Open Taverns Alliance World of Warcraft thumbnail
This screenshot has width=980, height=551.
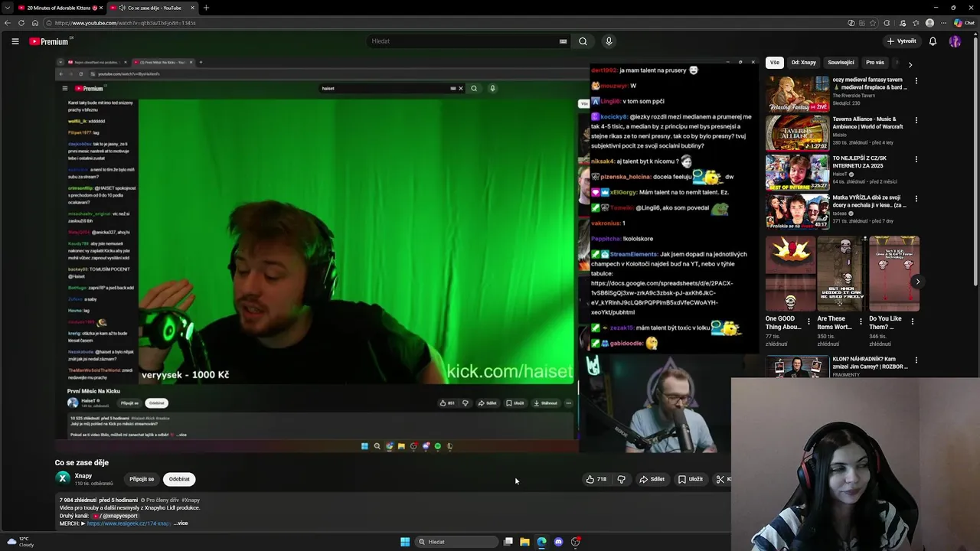797,133
